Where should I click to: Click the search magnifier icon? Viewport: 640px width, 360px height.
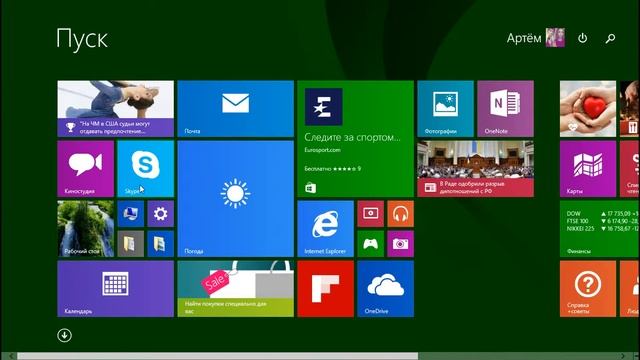pos(610,38)
